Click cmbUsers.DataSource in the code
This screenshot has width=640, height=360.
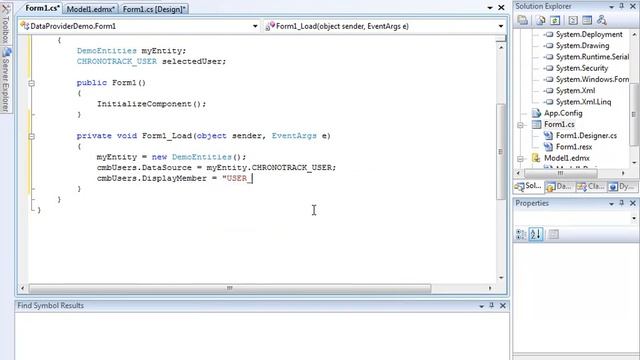[x=144, y=167]
